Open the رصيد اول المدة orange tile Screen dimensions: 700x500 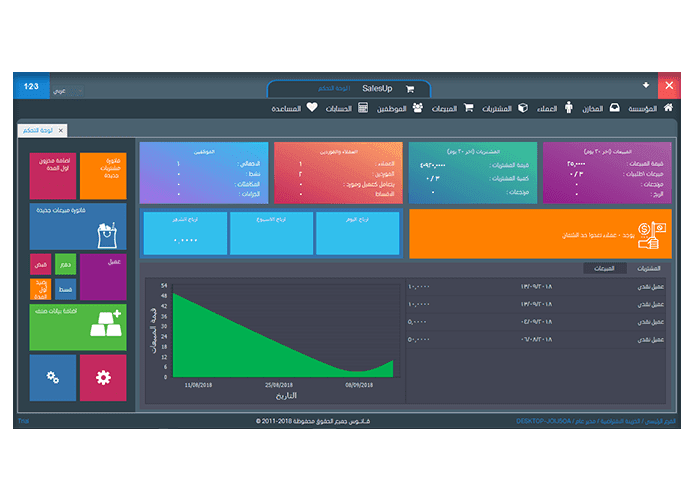click(x=41, y=289)
